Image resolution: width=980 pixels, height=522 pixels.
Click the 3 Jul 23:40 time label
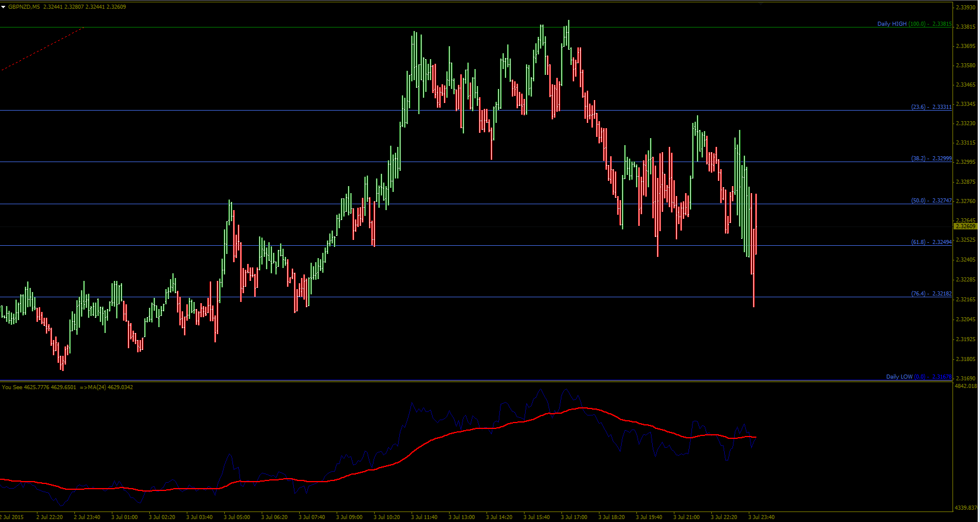[x=761, y=517]
